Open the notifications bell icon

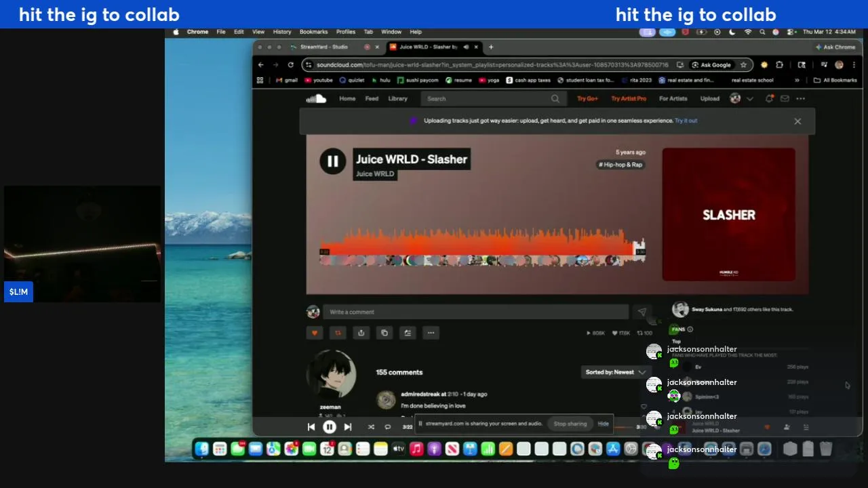770,99
